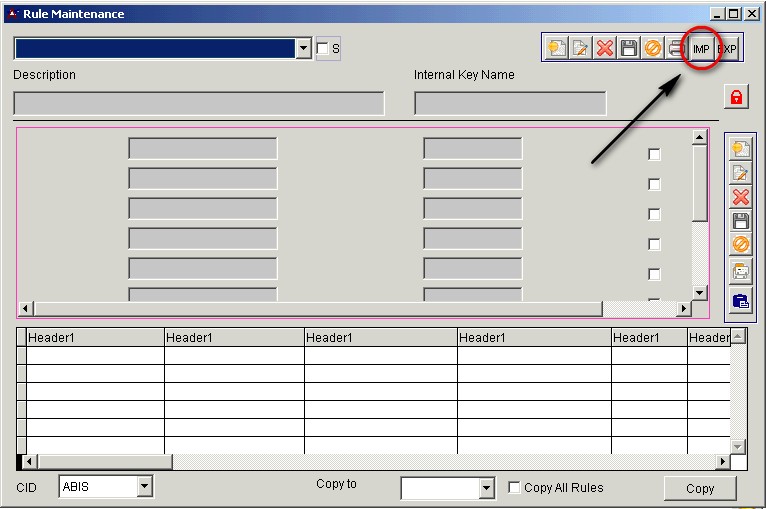Image resolution: width=766 pixels, height=509 pixels.
Task: Click the red X delete icon in top toolbar
Action: coord(605,48)
